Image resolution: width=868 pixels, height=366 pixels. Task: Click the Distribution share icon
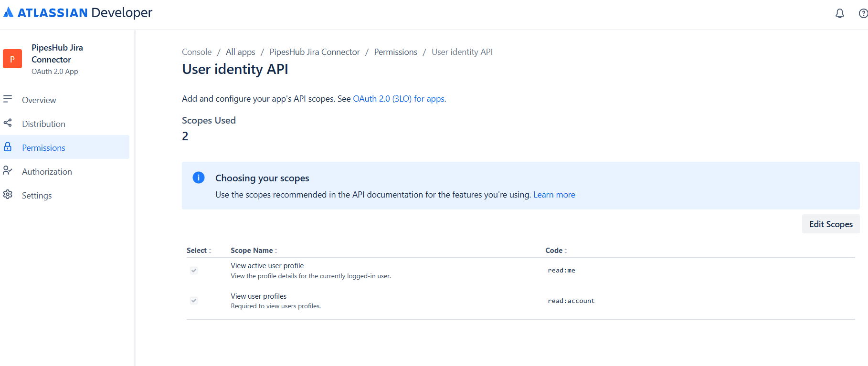click(8, 123)
